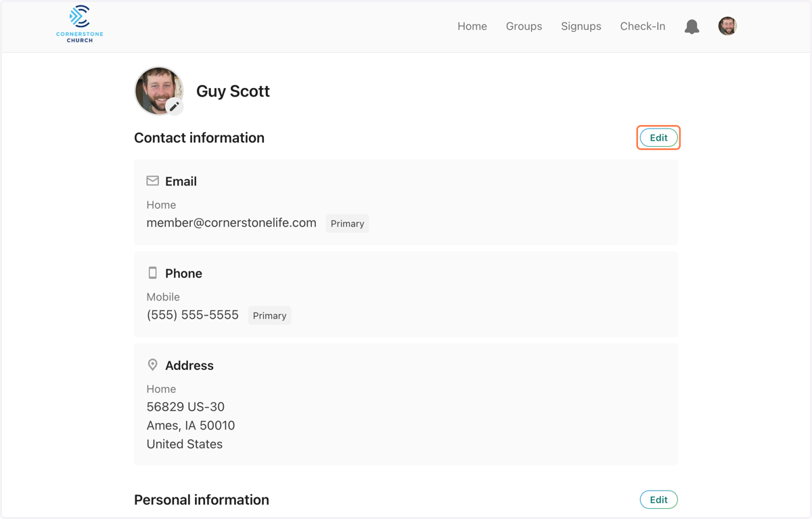Edit the Contact information section
Image resolution: width=812 pixels, height=519 pixels.
pyautogui.click(x=658, y=137)
